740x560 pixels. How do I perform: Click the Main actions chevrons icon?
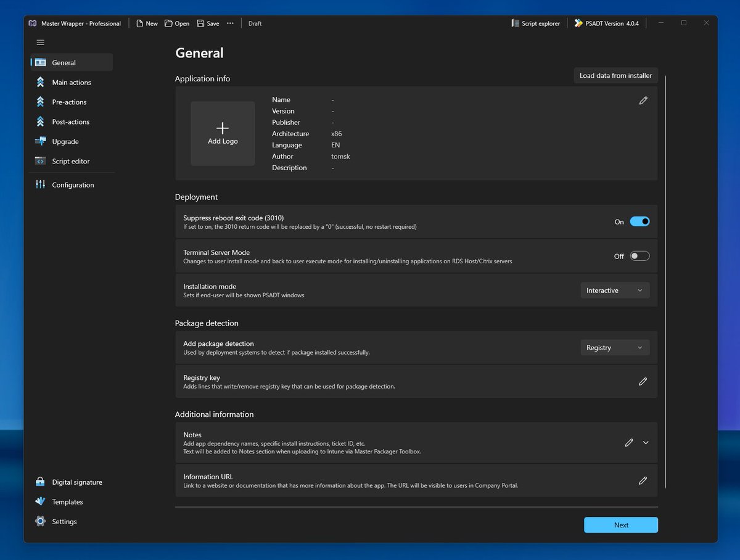40,82
